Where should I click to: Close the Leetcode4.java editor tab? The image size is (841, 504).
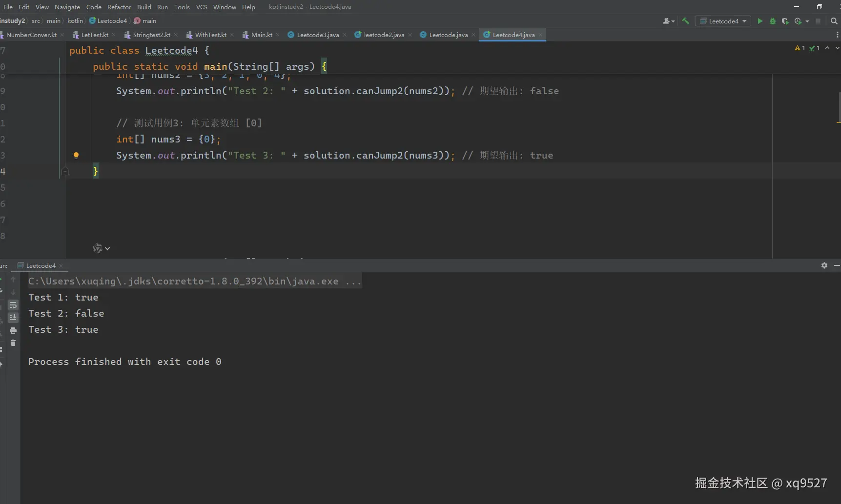(x=540, y=35)
